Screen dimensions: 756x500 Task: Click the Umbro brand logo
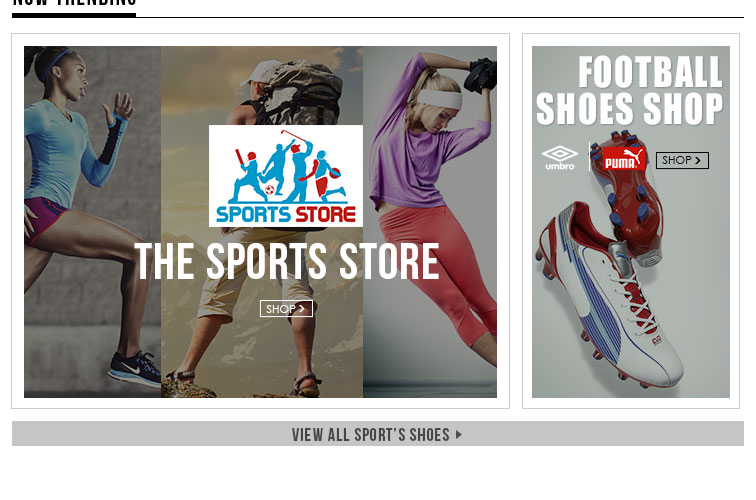(559, 158)
